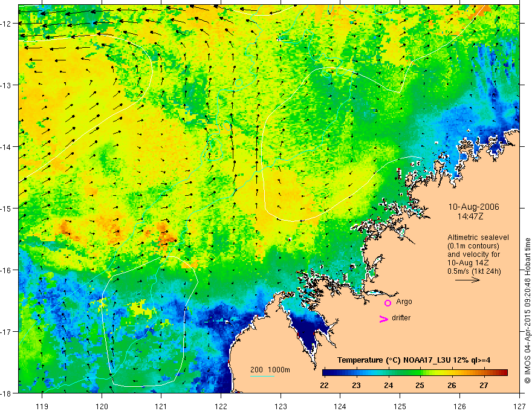Click the date text 10-Aug-2006
This screenshot has height=411, width=532.
point(473,207)
